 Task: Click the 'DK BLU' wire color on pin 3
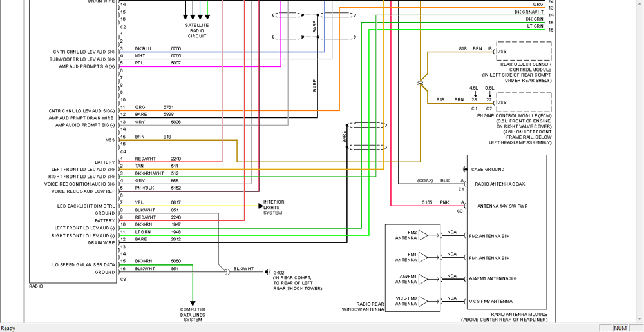143,48
